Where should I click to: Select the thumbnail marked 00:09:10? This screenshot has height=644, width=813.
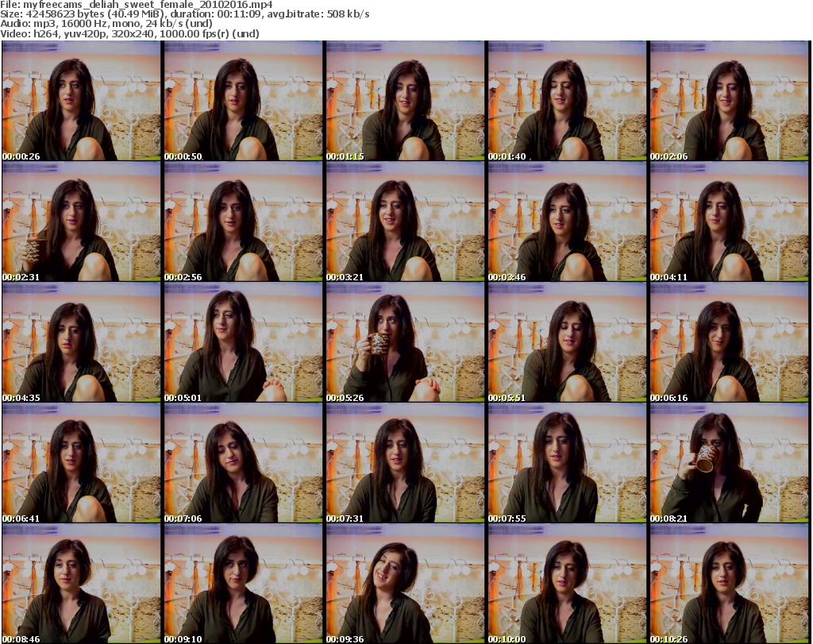(x=243, y=584)
